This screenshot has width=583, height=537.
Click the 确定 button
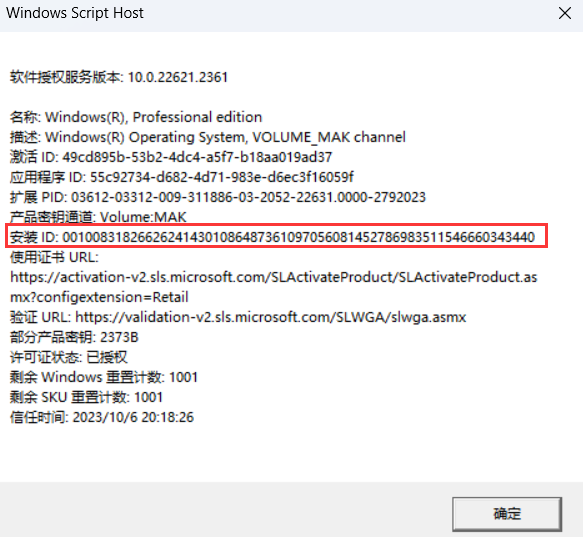click(x=507, y=514)
